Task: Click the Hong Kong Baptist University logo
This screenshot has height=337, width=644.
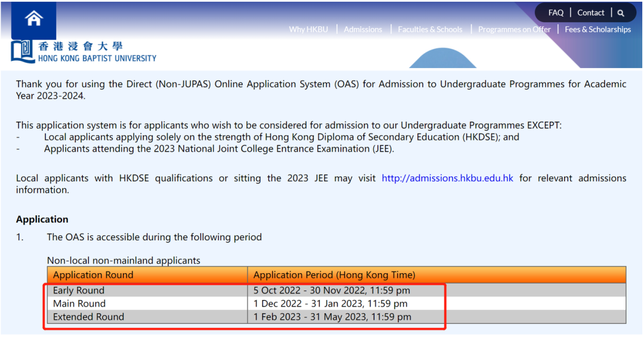Action: coord(83,52)
